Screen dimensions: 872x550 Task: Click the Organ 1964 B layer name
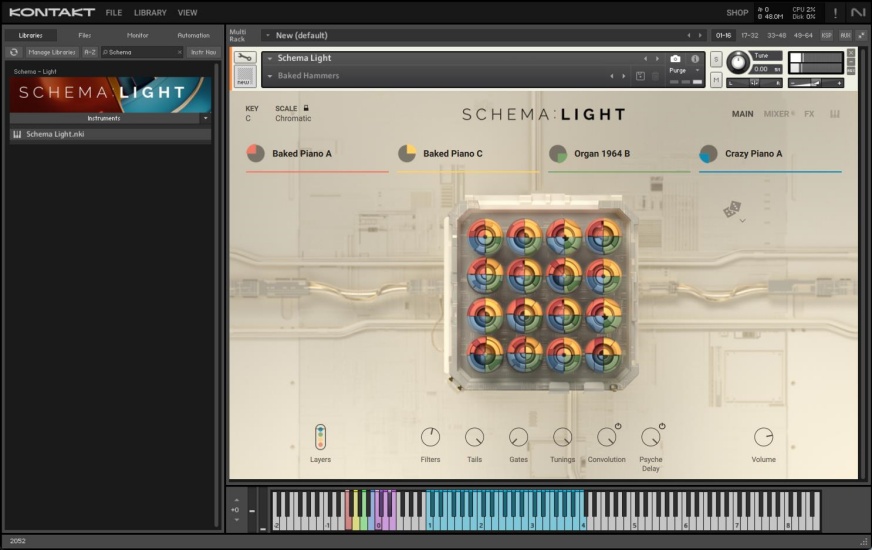[602, 153]
